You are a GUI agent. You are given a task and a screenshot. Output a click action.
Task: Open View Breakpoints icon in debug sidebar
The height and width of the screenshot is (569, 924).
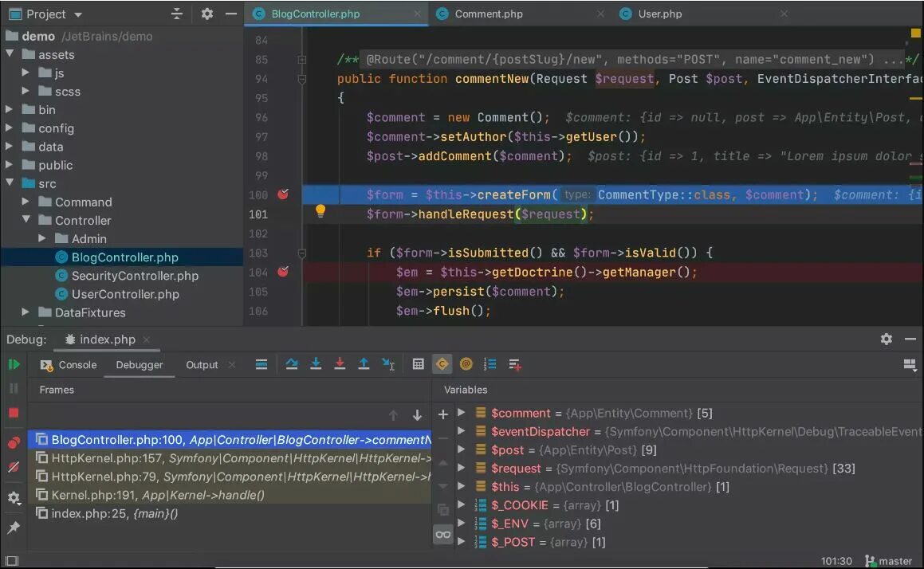click(x=14, y=443)
